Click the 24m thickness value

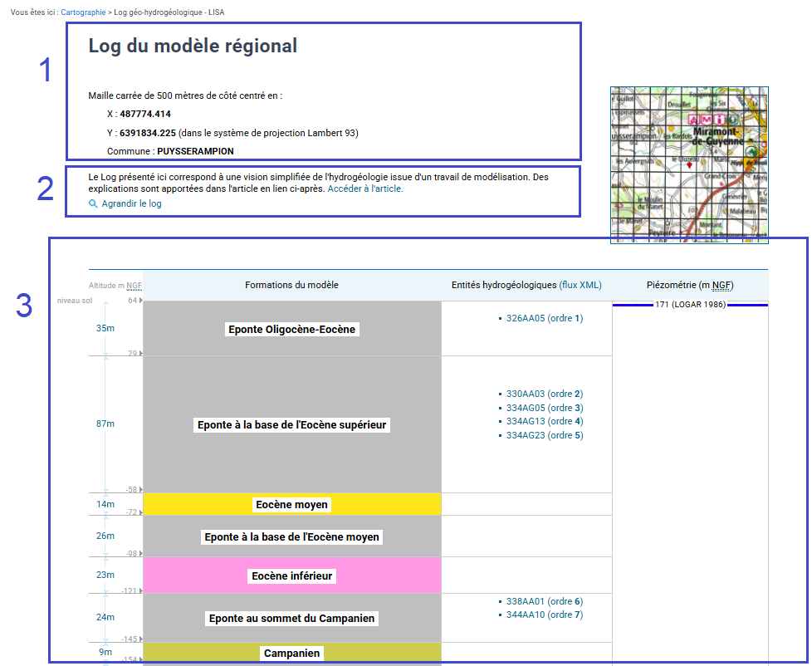pos(105,617)
